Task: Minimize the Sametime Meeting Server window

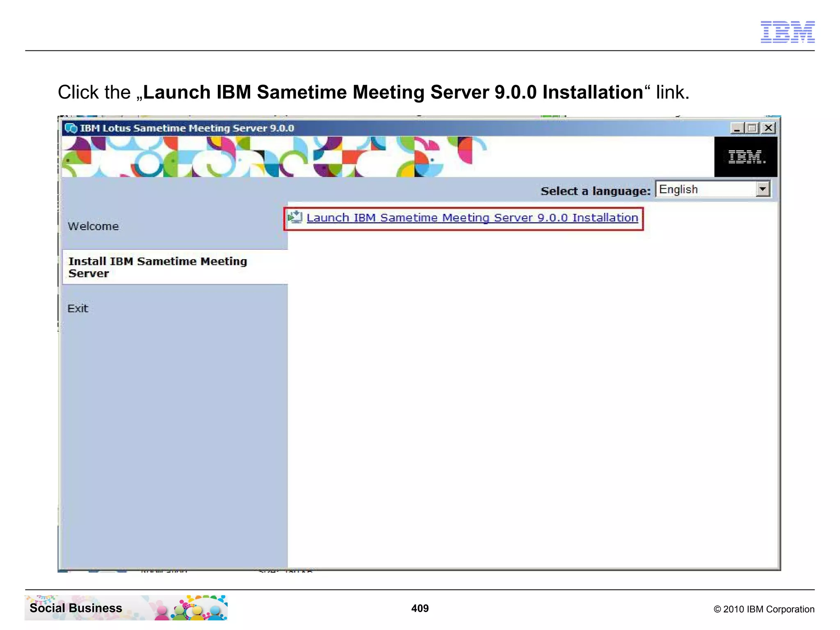Action: 737,128
